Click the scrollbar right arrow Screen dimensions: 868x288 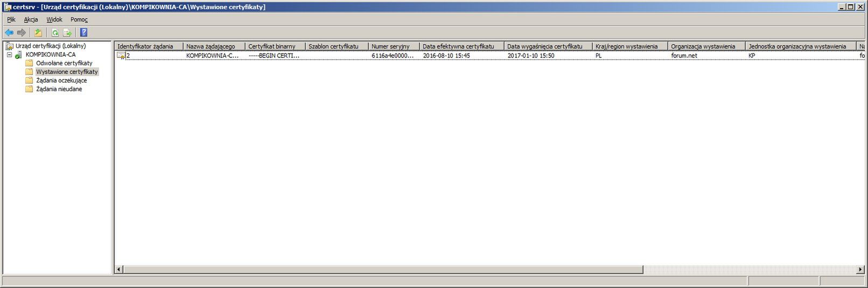tap(860, 269)
